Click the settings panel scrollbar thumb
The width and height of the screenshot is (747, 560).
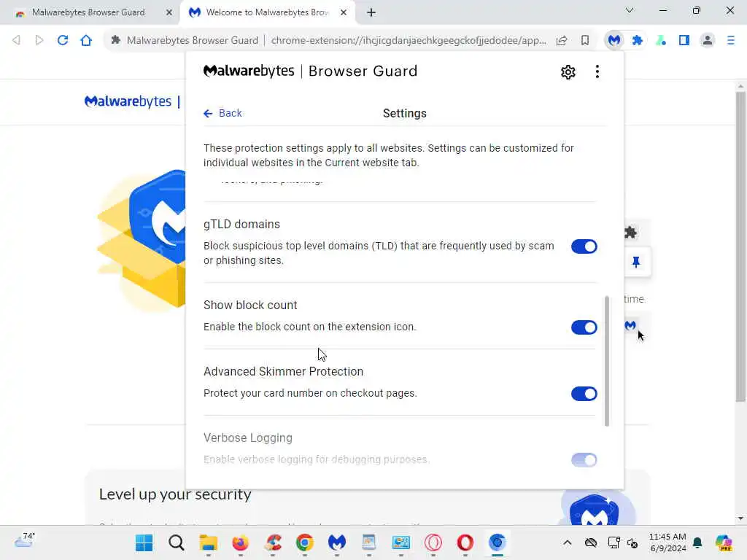tap(606, 361)
